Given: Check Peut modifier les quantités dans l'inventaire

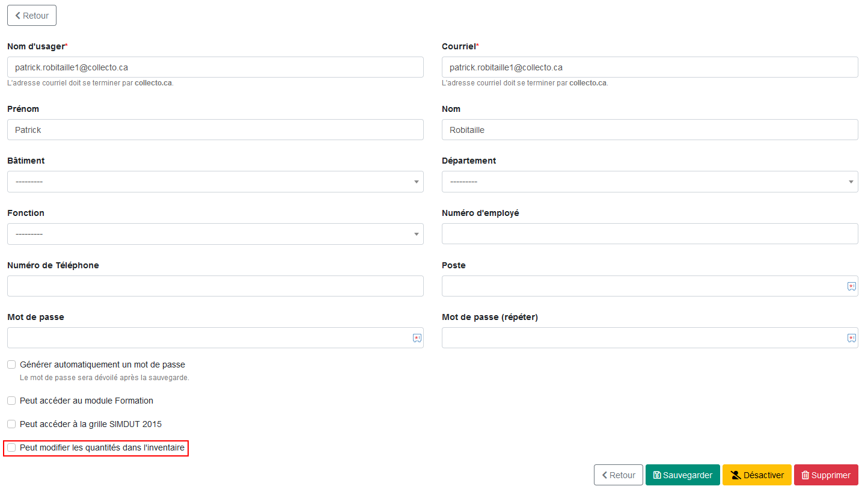Looking at the screenshot, I should (x=11, y=447).
